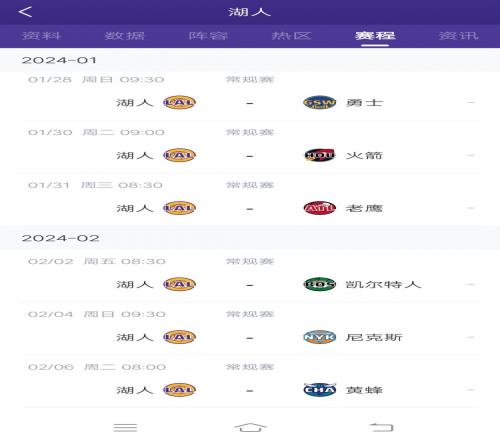The width and height of the screenshot is (500, 440).
Task: Open the Hawks (ATL) team logo
Action: [319, 208]
